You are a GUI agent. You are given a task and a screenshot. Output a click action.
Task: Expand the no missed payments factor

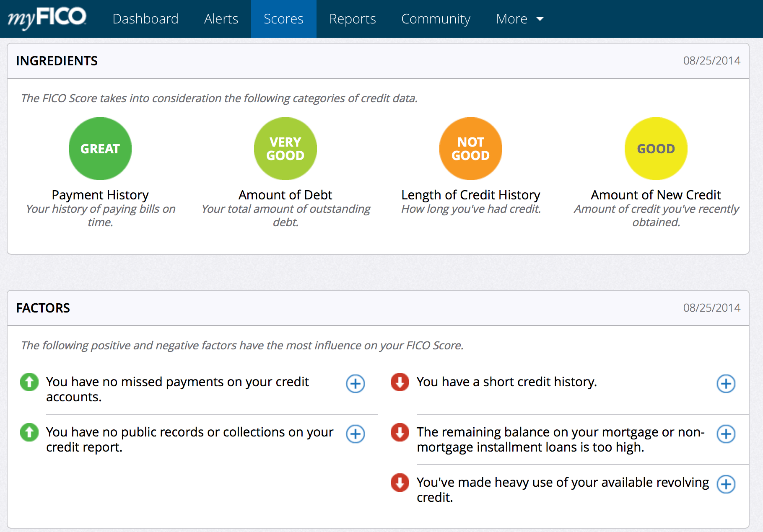[355, 384]
